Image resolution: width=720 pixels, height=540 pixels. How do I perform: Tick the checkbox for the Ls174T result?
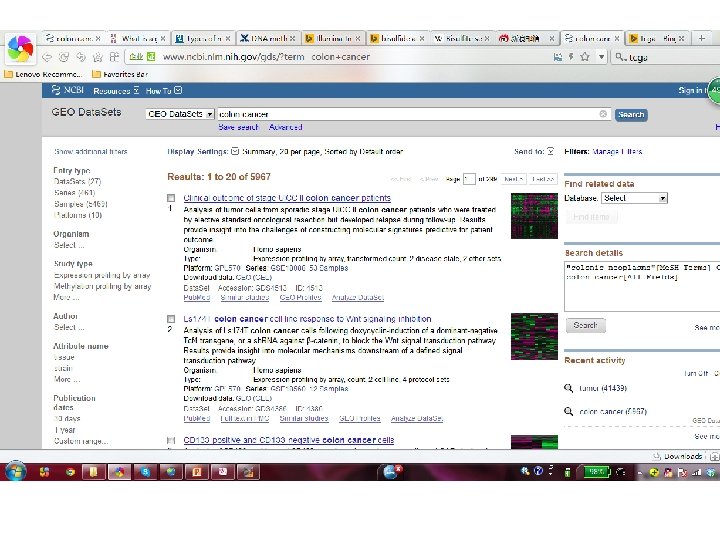point(171,319)
